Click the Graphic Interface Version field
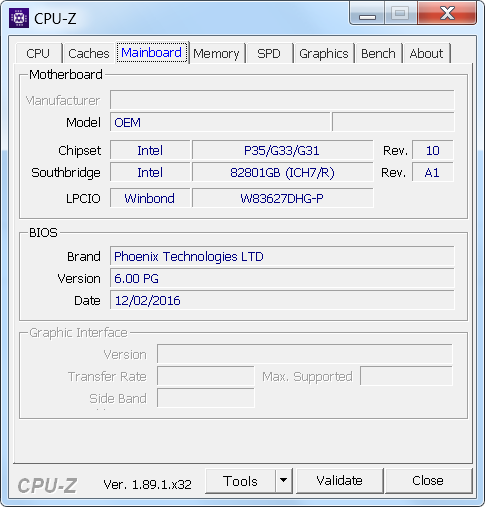The height and width of the screenshot is (507, 485). coord(305,354)
